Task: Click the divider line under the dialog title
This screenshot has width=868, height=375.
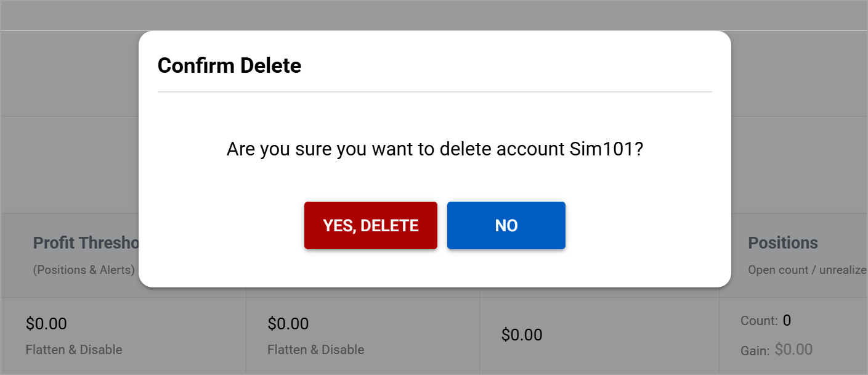Action: [x=434, y=92]
